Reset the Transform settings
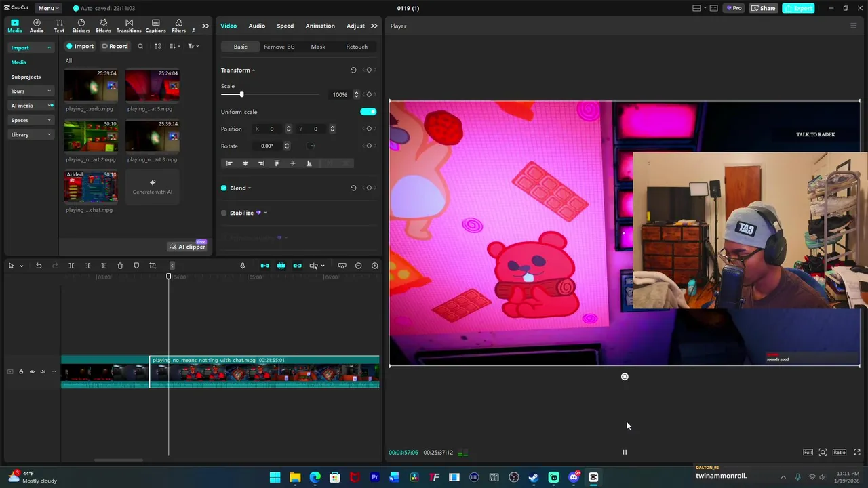Image resolution: width=868 pixels, height=488 pixels. click(x=353, y=70)
